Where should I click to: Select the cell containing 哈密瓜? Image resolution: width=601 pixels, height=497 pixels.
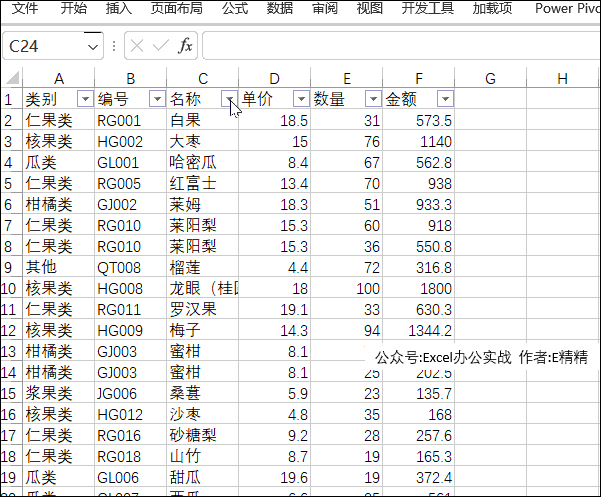coord(202,162)
